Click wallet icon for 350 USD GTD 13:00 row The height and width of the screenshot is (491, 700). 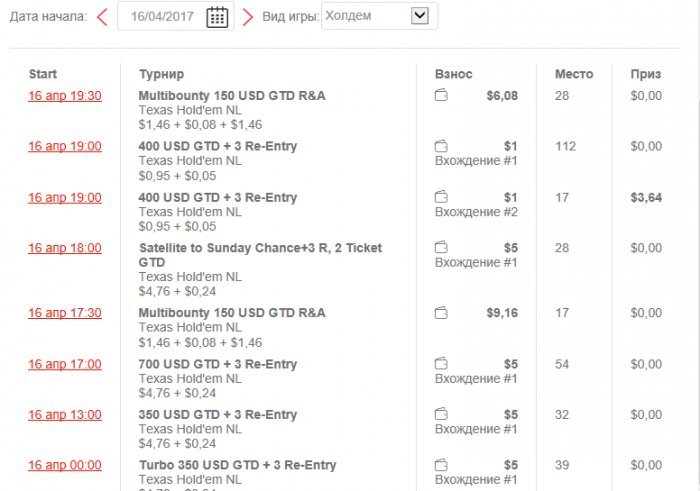point(441,414)
